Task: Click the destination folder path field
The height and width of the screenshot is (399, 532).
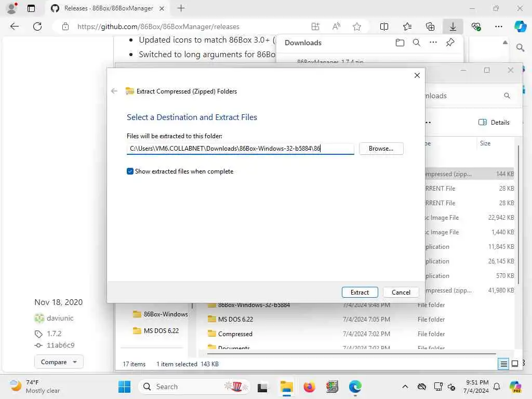Action: 240,149
